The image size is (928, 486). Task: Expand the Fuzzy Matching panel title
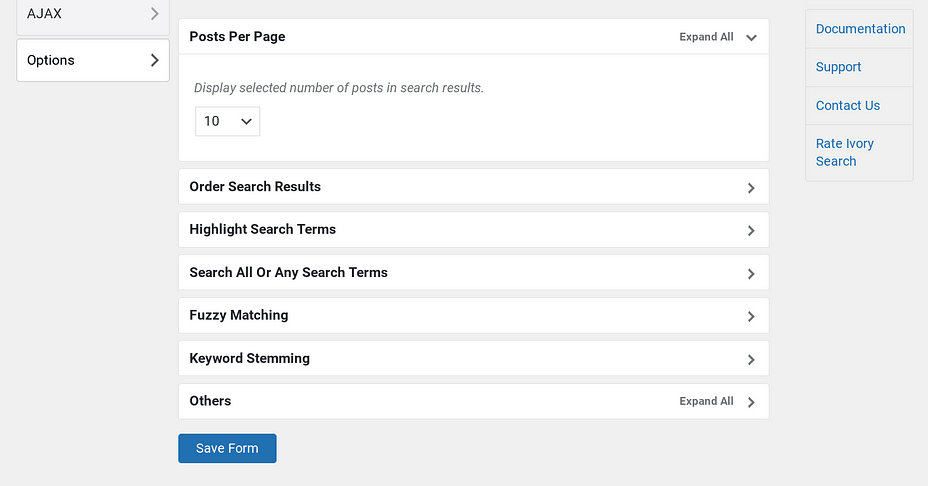tap(239, 315)
